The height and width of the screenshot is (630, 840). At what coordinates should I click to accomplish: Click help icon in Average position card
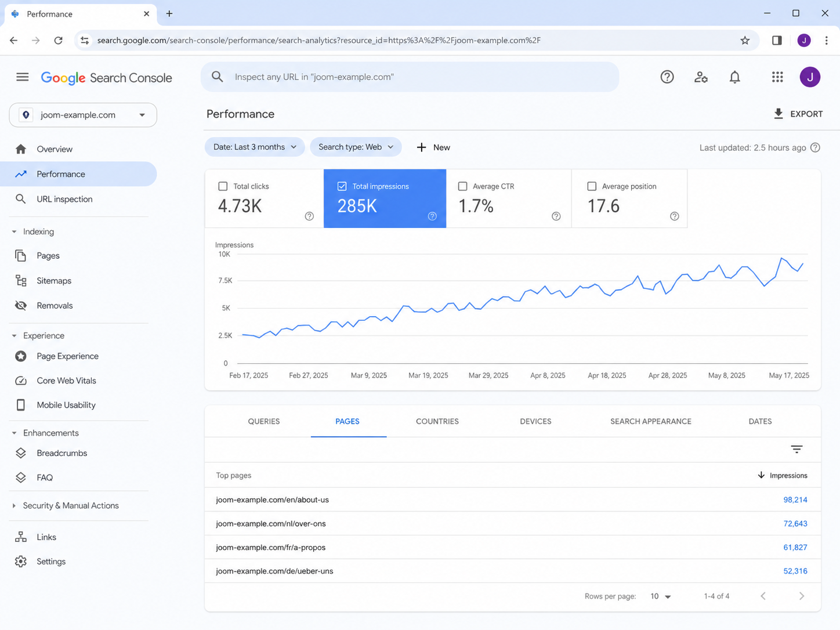click(674, 216)
